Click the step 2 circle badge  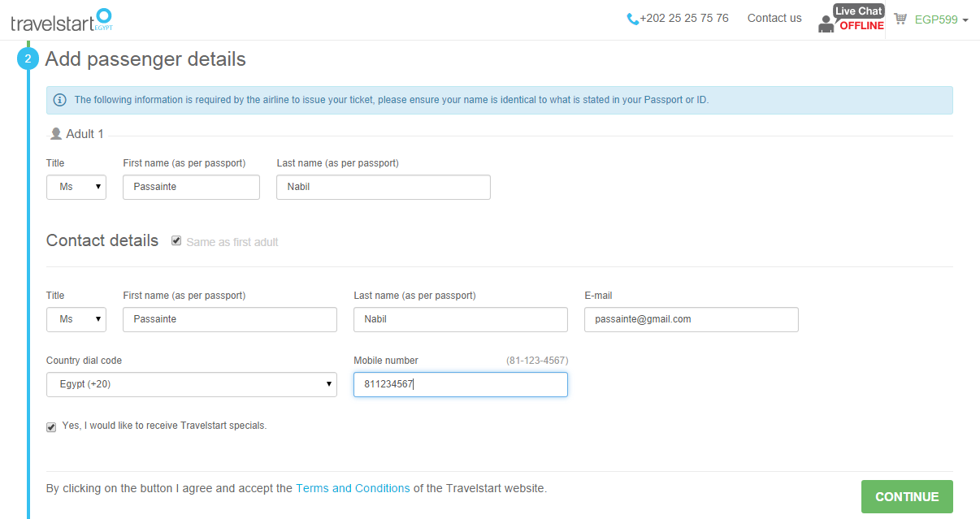(28, 58)
